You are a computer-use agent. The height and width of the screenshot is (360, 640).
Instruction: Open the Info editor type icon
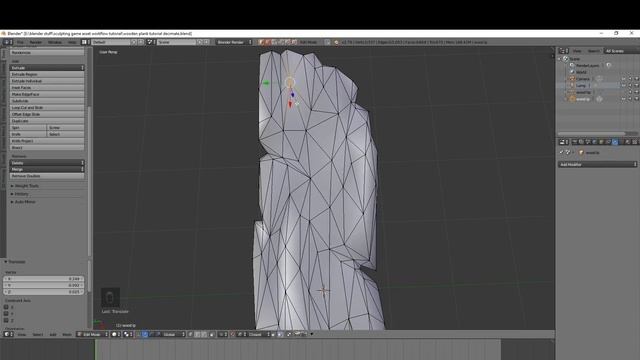[x=7, y=42]
